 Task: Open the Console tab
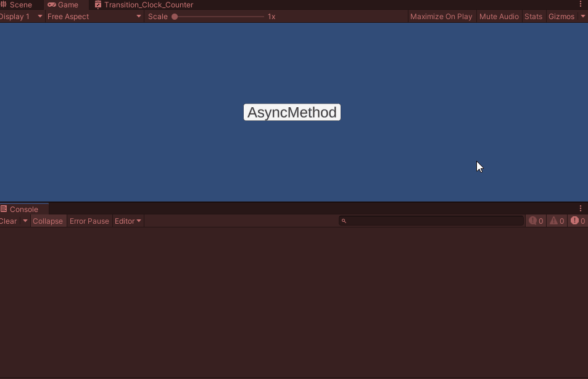(24, 210)
